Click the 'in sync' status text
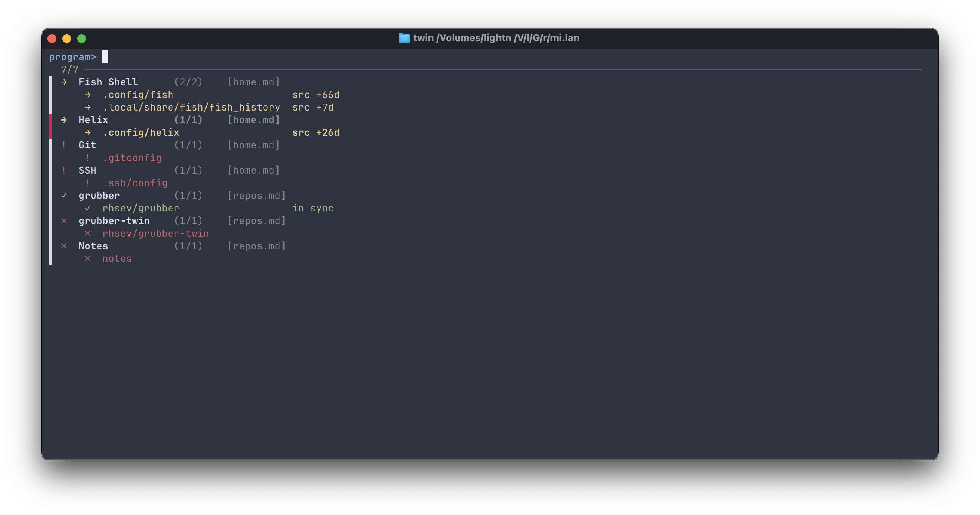The height and width of the screenshot is (515, 980). tap(313, 208)
